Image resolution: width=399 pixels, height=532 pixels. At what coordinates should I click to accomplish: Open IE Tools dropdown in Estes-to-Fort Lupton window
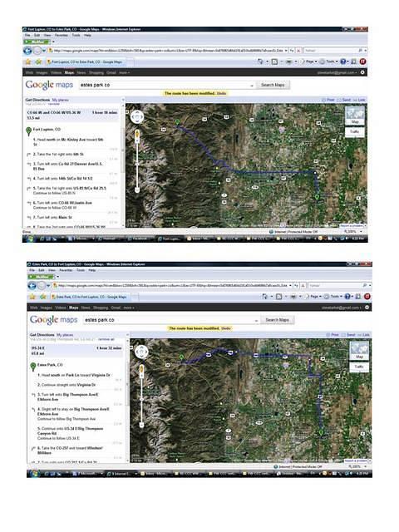(x=333, y=297)
